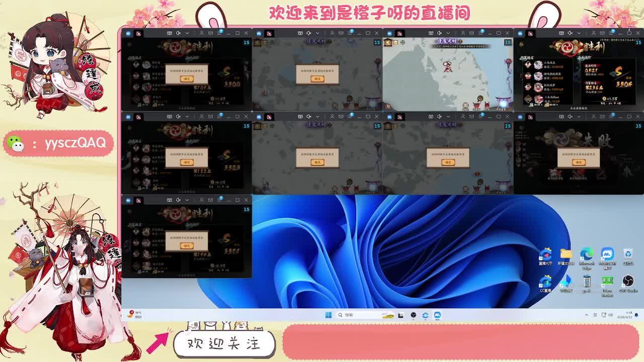Expand toolbar chevron in middle-right emulator window
The height and width of the screenshot is (362, 644).
tap(579, 117)
